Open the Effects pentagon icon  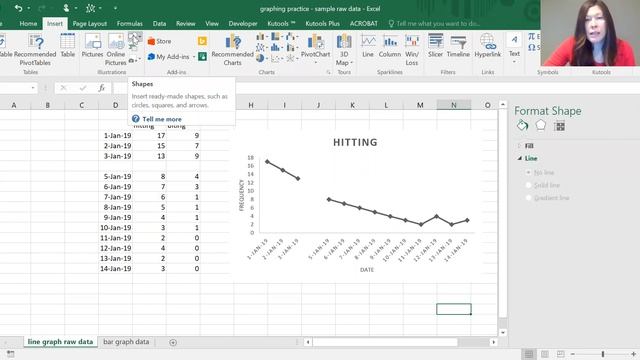point(540,125)
